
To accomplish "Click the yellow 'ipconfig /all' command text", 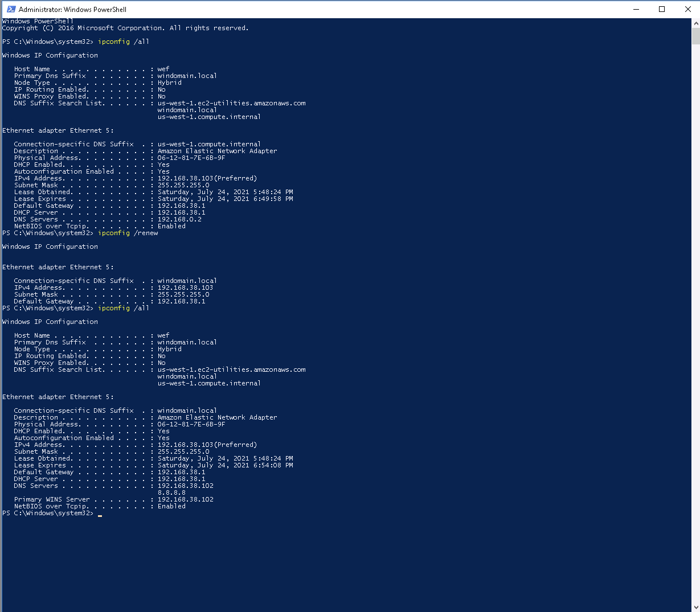I will point(114,41).
